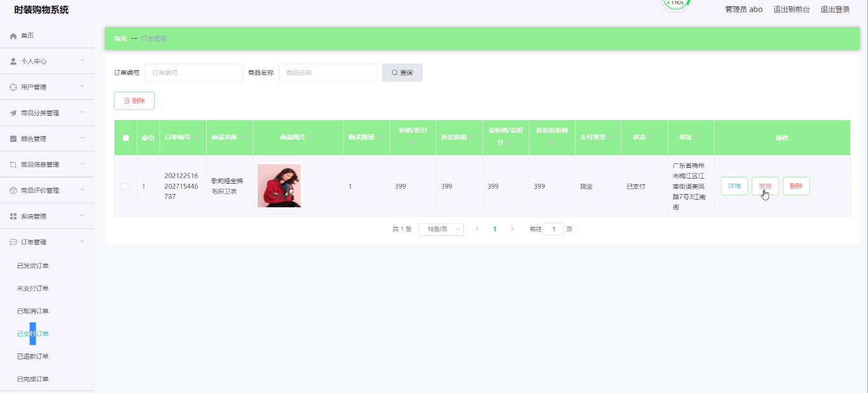Expand the 系统管理 menu chevron
Viewport: 868px width, 393px height.
(x=82, y=216)
